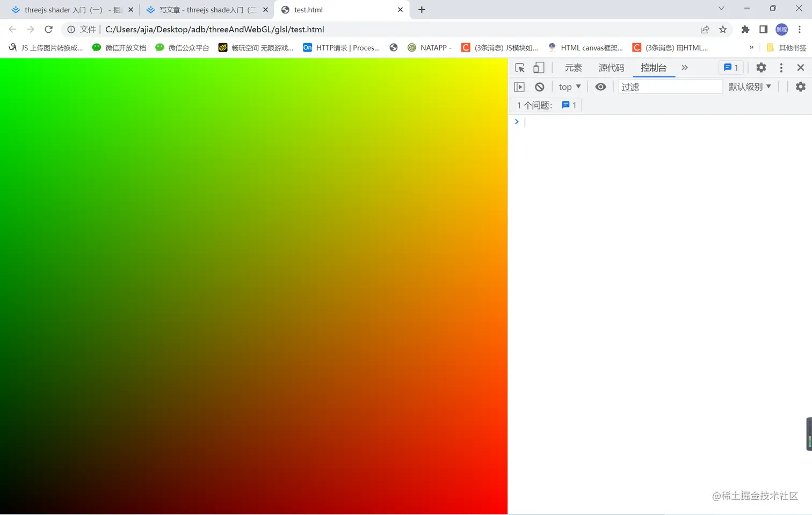Viewport: 812px width, 515px height.
Task: Close the threejs shader 入门（一）tab
Action: 130,10
